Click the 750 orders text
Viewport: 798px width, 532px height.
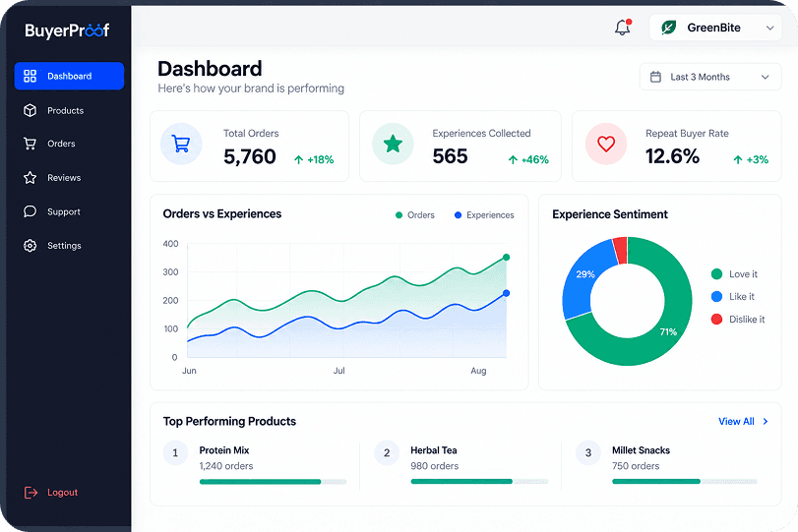(636, 466)
